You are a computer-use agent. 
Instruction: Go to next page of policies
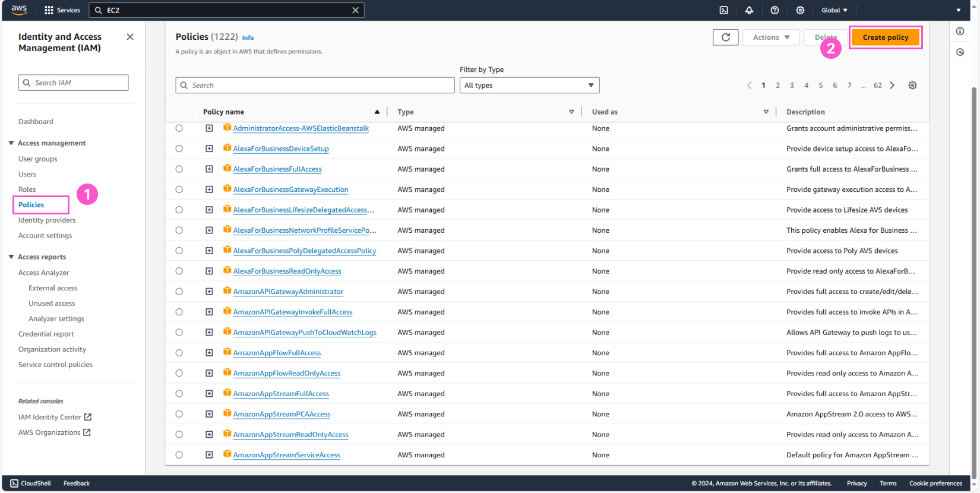click(892, 86)
